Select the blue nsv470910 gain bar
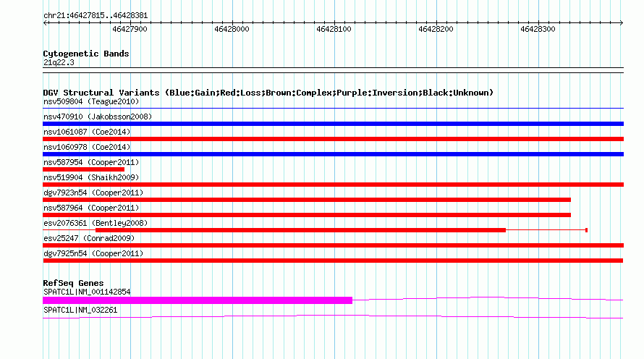Image resolution: width=644 pixels, height=359 pixels. (x=333, y=124)
